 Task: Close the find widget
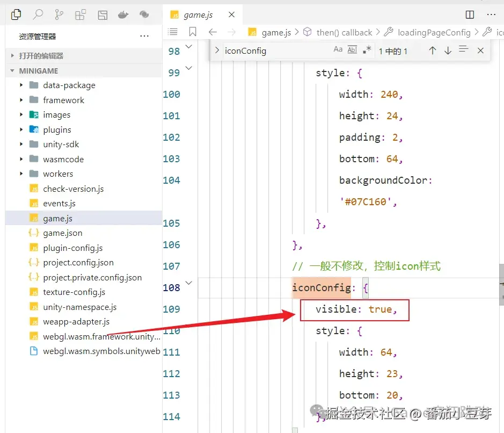point(480,50)
